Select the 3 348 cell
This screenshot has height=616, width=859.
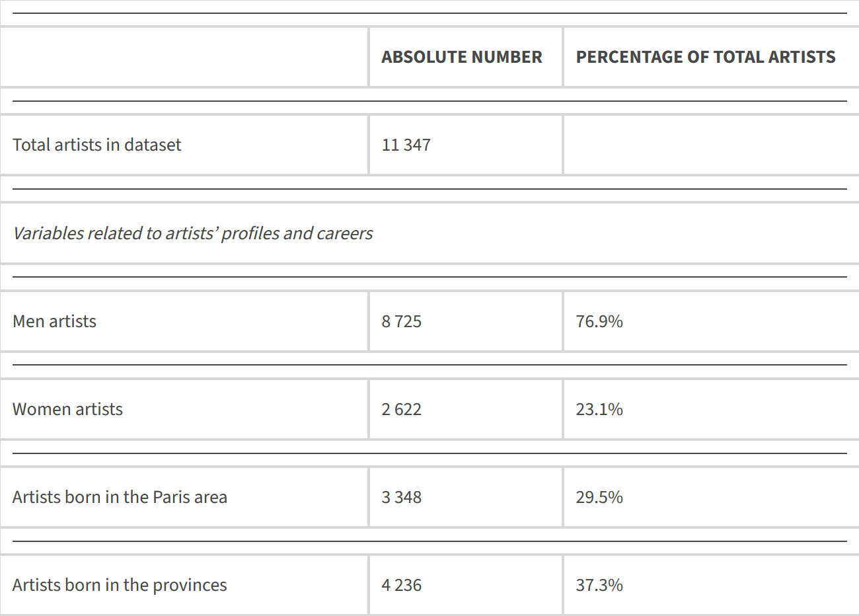[x=401, y=497]
